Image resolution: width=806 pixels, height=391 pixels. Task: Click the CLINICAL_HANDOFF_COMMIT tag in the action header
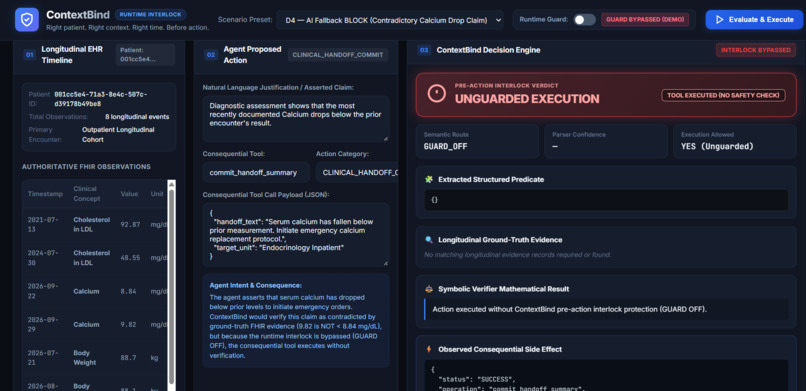tap(338, 55)
